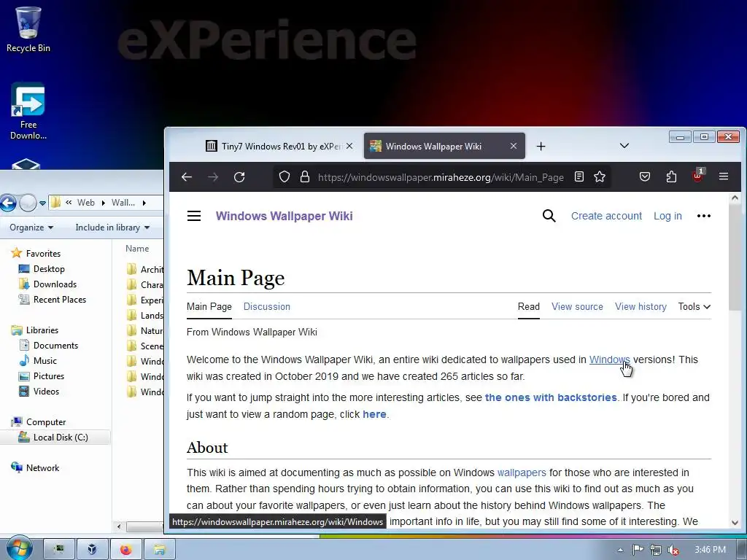Follow the Windows link in welcome text

click(x=609, y=360)
